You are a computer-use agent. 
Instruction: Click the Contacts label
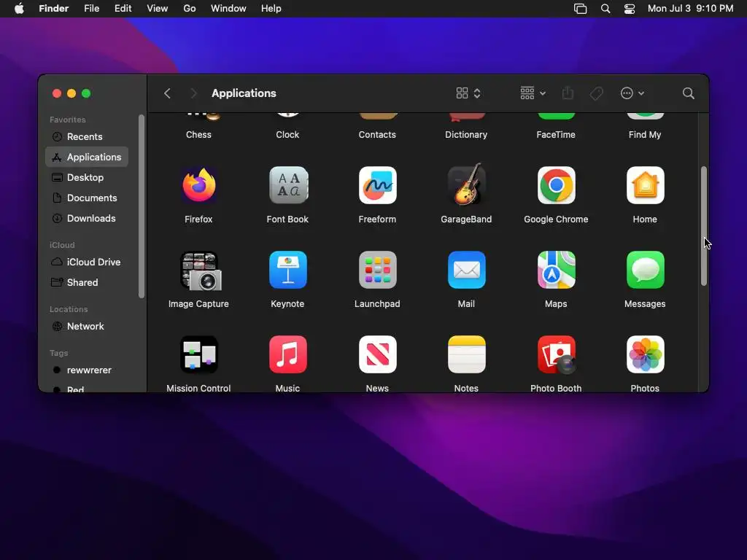(377, 135)
